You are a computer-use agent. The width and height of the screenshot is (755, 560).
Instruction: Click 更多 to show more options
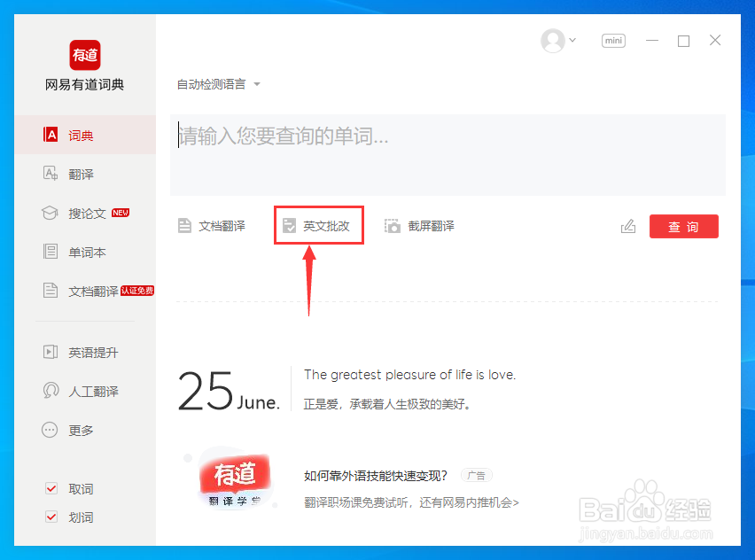[85, 430]
